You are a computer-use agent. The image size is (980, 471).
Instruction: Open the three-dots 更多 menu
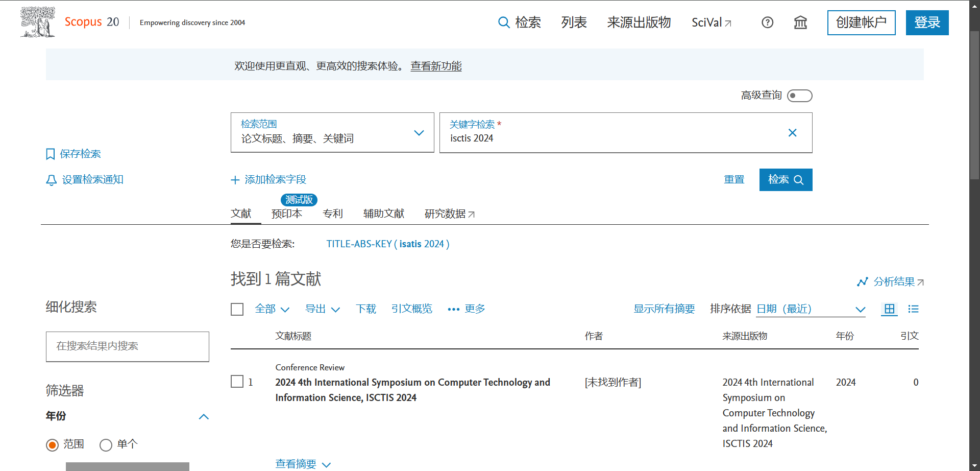tap(466, 309)
